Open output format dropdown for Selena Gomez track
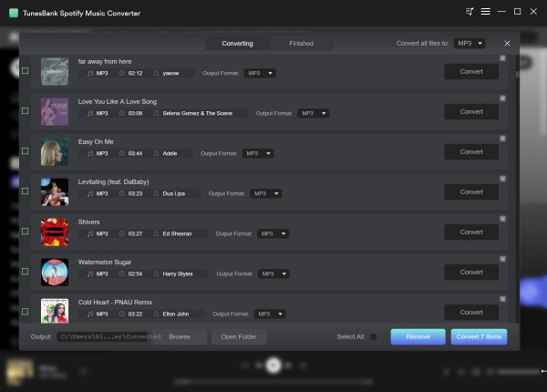 coord(314,113)
